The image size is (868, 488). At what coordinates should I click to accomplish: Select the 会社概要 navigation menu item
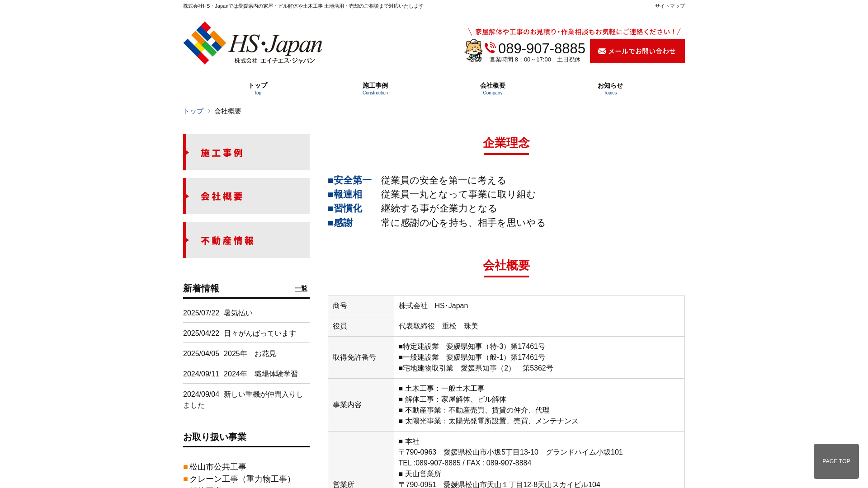pyautogui.click(x=492, y=88)
